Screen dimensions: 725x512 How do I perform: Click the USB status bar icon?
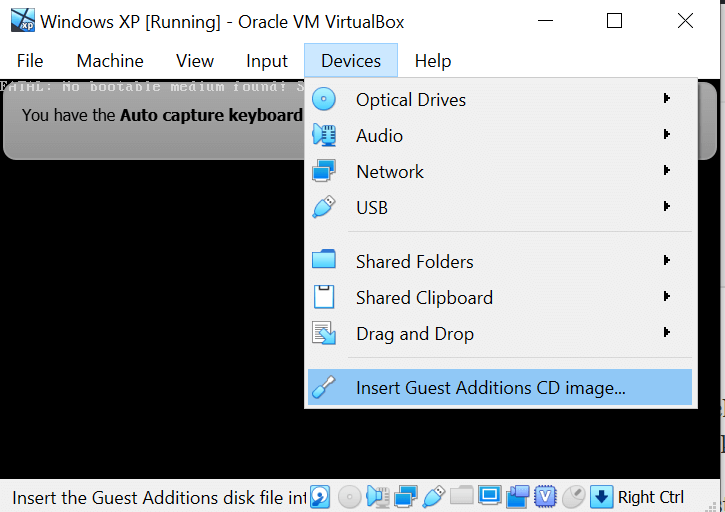point(433,496)
